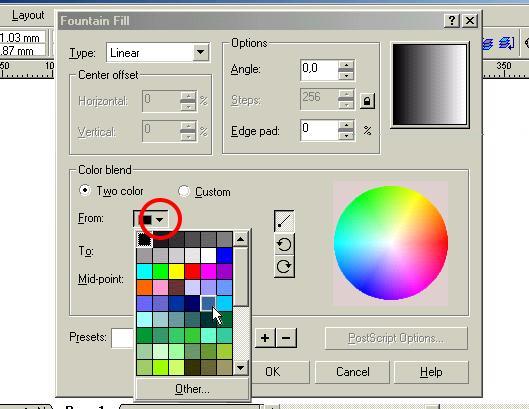Click the Edge pad input field

coord(319,130)
